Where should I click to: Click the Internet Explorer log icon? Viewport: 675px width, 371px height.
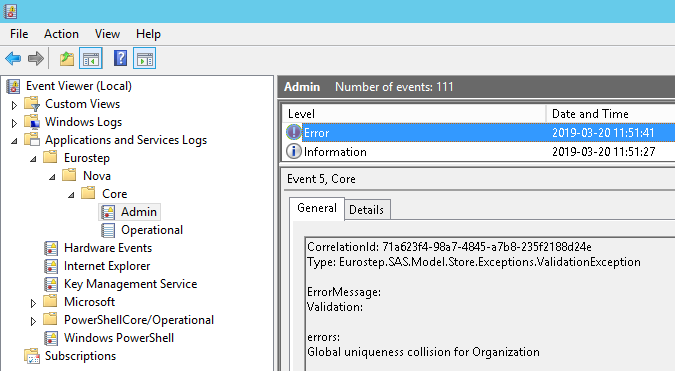click(51, 266)
